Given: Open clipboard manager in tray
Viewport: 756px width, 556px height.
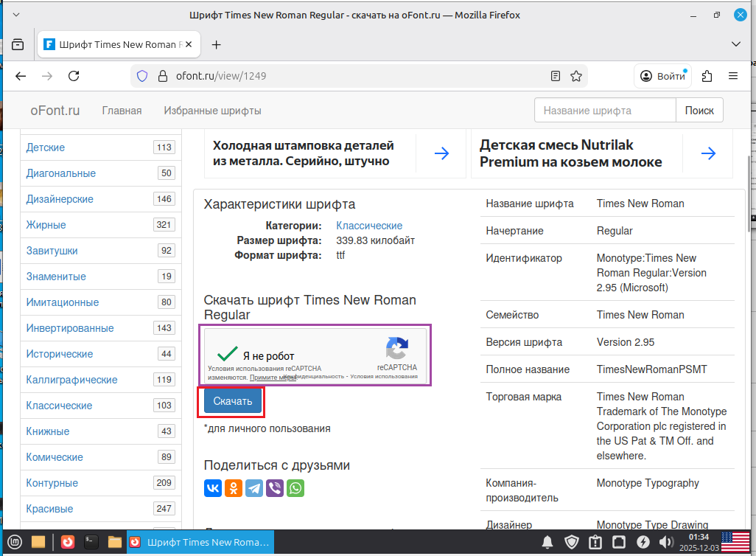Looking at the screenshot, I should pos(595,543).
